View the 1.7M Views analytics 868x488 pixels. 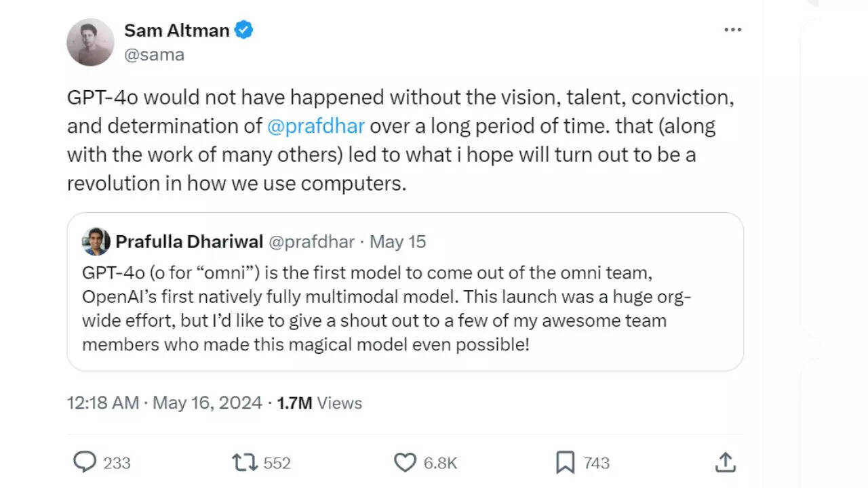coord(319,403)
